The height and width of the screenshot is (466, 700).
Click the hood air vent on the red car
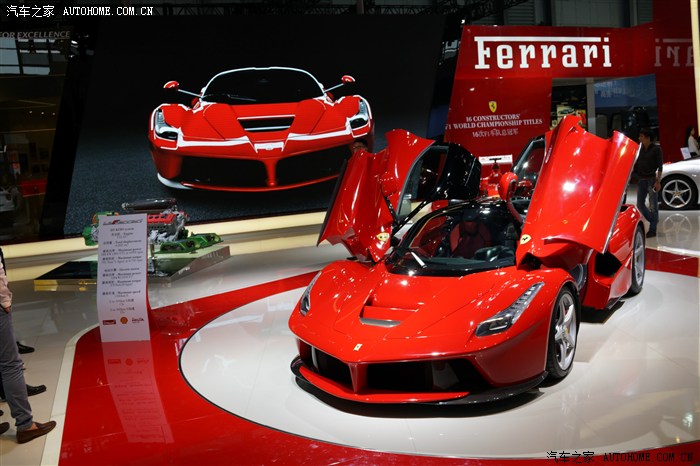click(380, 316)
